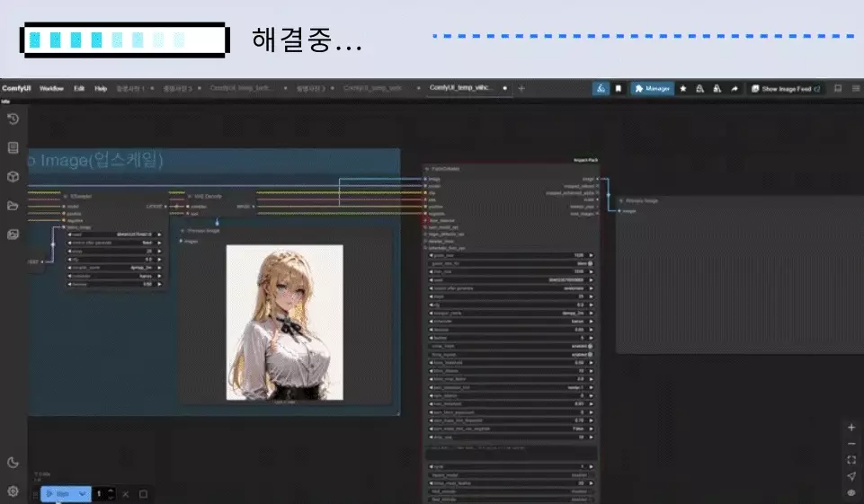Zoom in with the plus canvas control
Image resolution: width=864 pixels, height=504 pixels.
click(x=851, y=428)
